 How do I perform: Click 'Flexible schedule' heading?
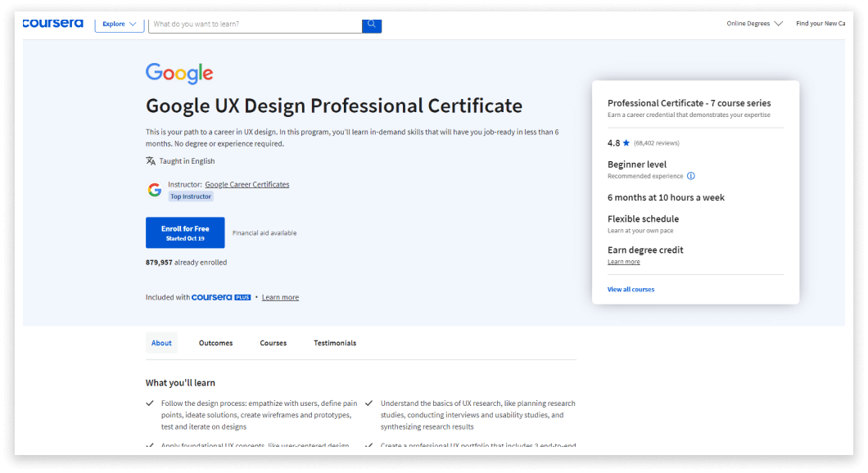(x=643, y=218)
